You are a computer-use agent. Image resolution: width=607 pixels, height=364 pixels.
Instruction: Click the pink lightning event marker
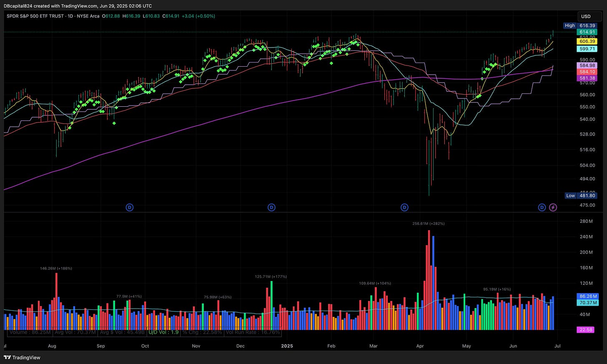(x=553, y=207)
